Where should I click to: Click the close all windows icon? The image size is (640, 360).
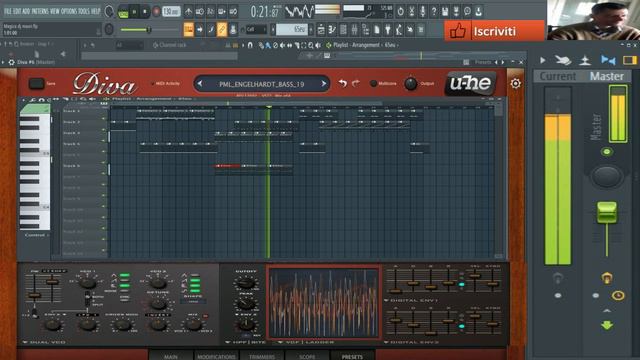(421, 29)
